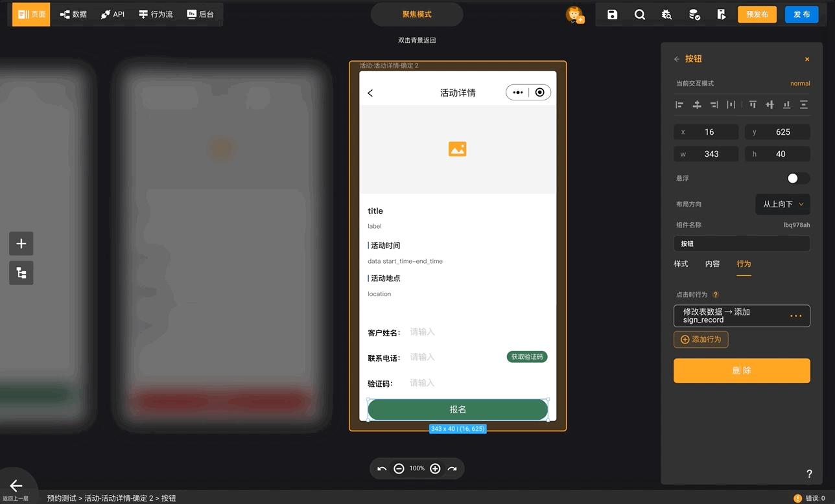Open the 行为流 menu
Screen dimensions: 835x504
point(156,14)
